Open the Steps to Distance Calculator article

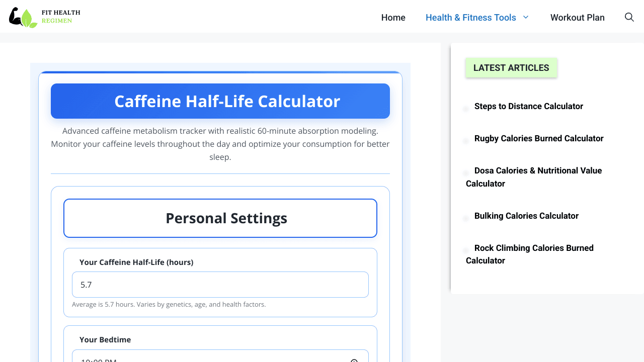[x=528, y=106]
